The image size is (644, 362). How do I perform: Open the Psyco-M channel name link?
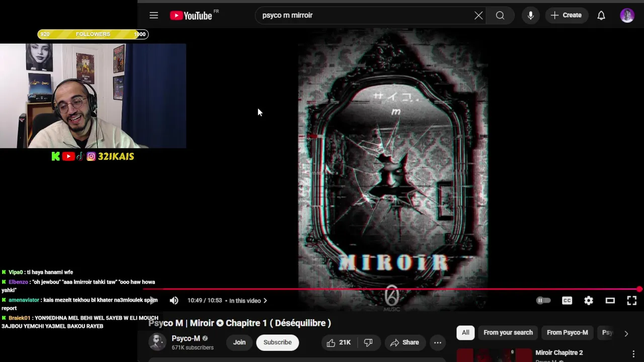click(186, 338)
